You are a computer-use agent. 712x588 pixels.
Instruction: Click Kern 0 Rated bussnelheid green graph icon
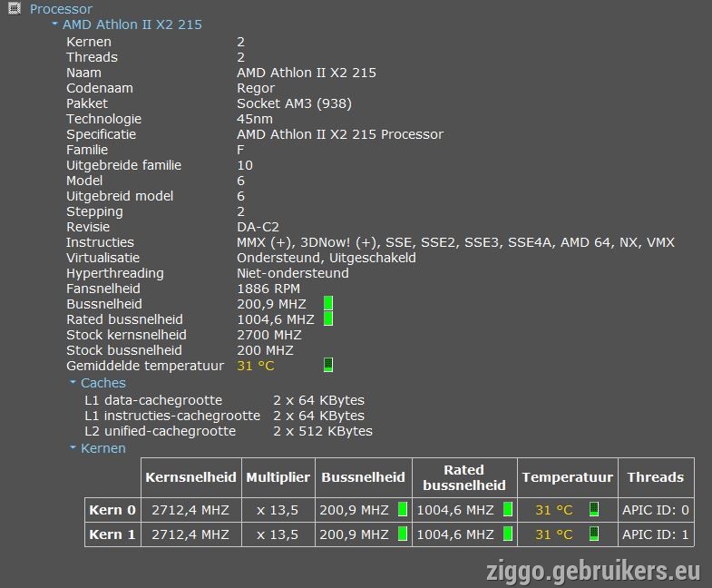pos(508,509)
